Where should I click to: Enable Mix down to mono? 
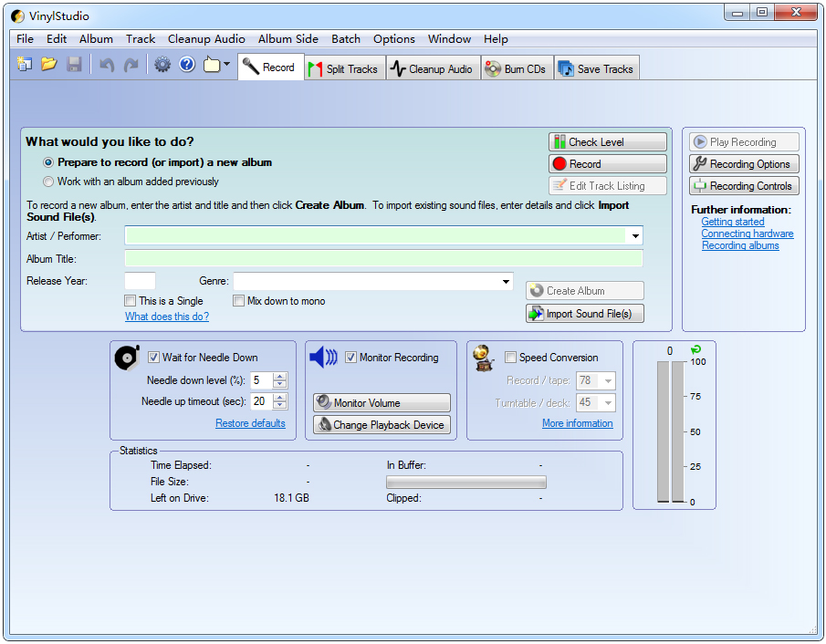click(238, 301)
